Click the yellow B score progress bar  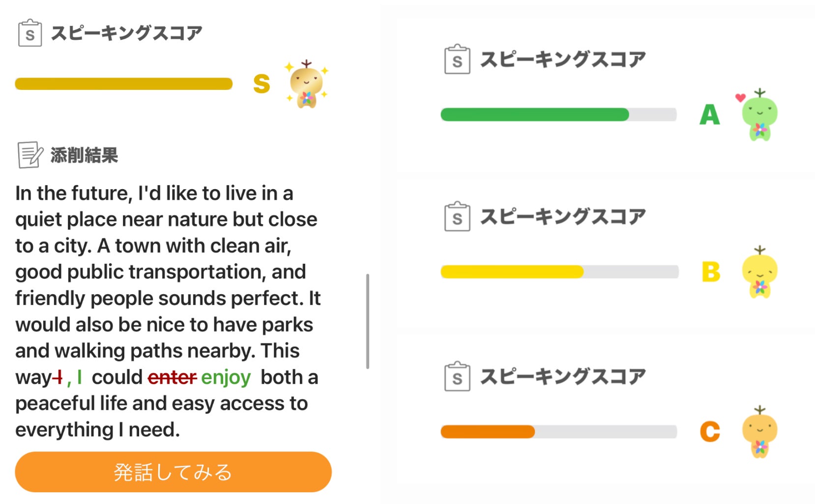click(x=512, y=272)
